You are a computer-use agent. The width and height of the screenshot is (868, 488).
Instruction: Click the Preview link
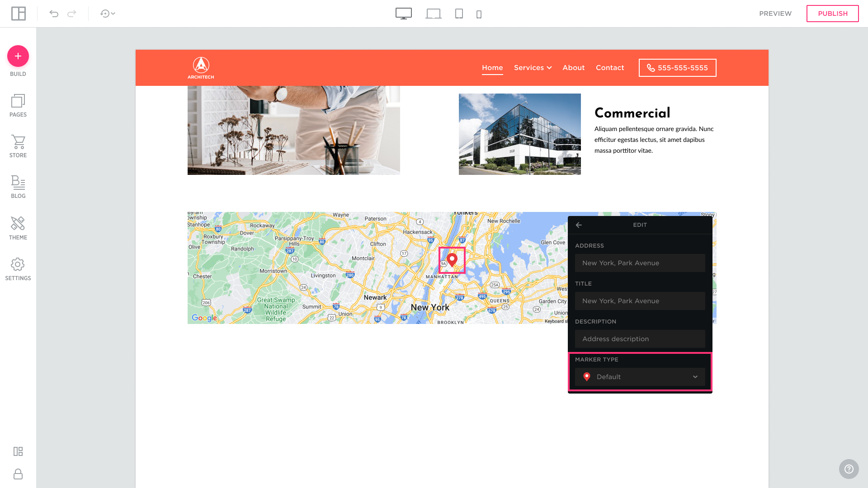pyautogui.click(x=775, y=14)
